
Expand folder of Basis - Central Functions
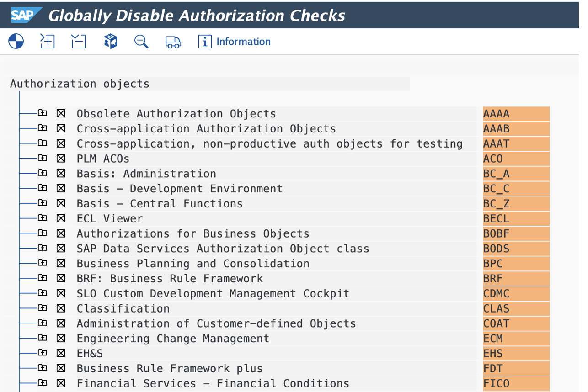click(43, 203)
